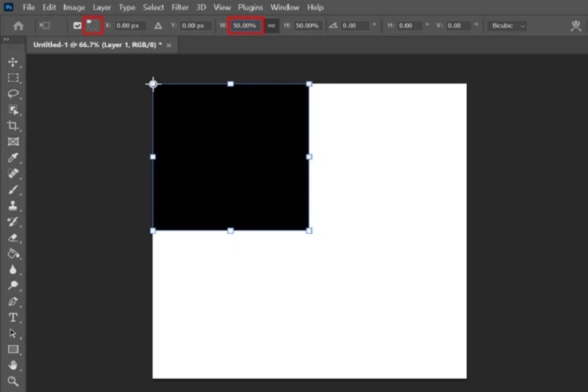Select the Move tool
Image resolution: width=588 pixels, height=392 pixels.
12,62
